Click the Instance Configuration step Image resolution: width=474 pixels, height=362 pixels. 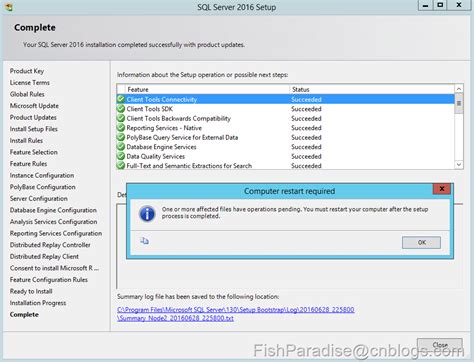pos(42,175)
